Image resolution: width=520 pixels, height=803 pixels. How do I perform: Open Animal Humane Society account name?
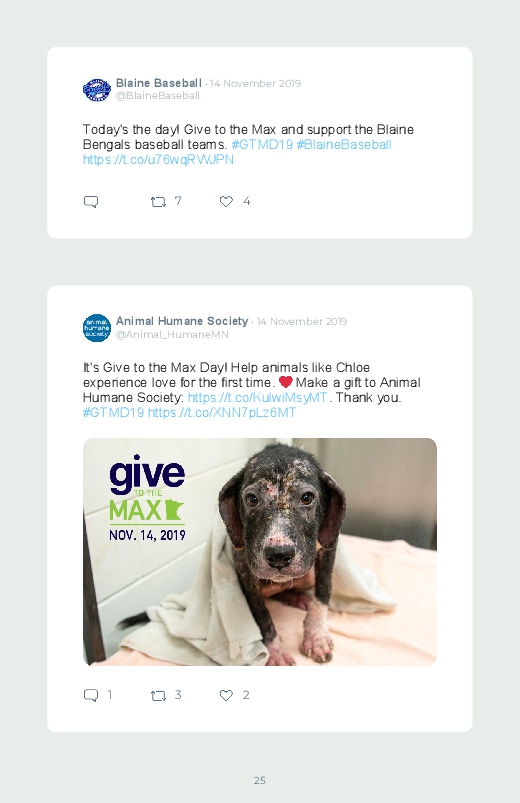pos(182,321)
